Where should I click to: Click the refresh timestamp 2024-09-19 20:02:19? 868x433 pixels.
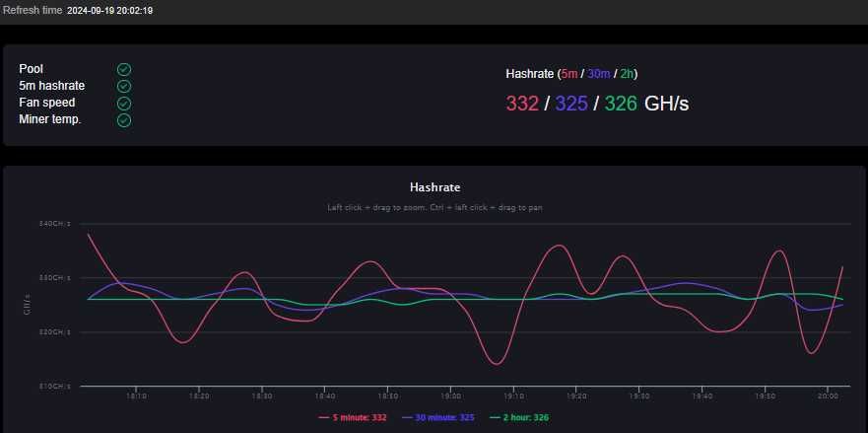tap(110, 11)
